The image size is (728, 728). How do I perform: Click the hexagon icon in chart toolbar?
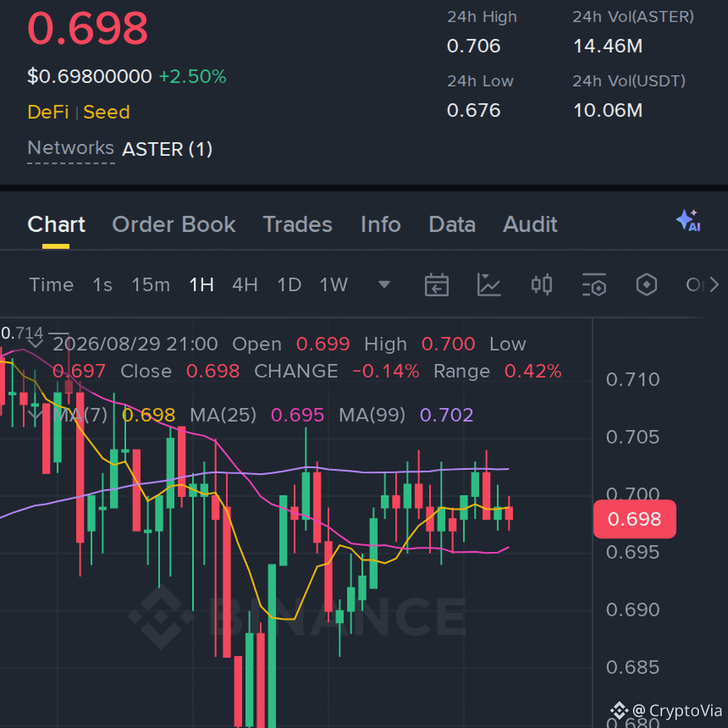click(646, 284)
